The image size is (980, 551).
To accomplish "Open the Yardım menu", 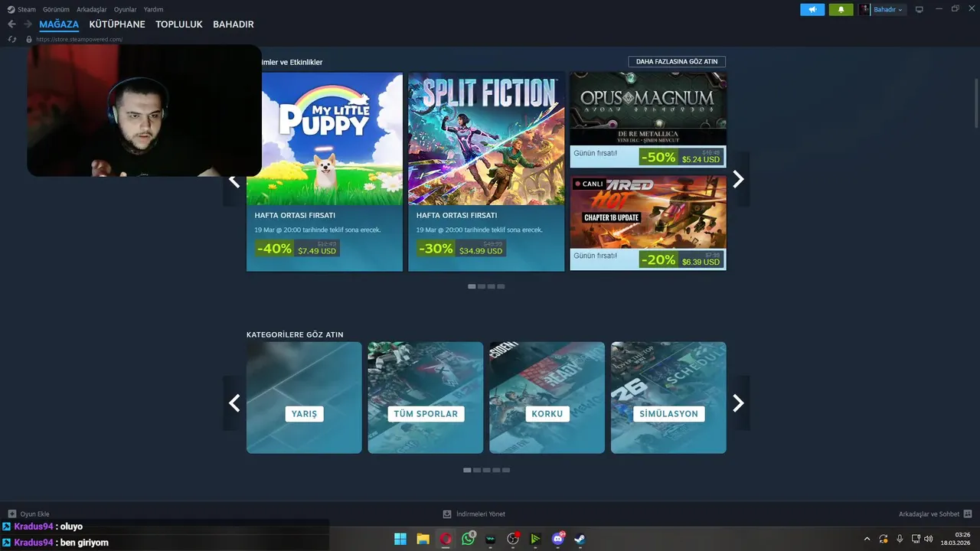I will coord(153,10).
